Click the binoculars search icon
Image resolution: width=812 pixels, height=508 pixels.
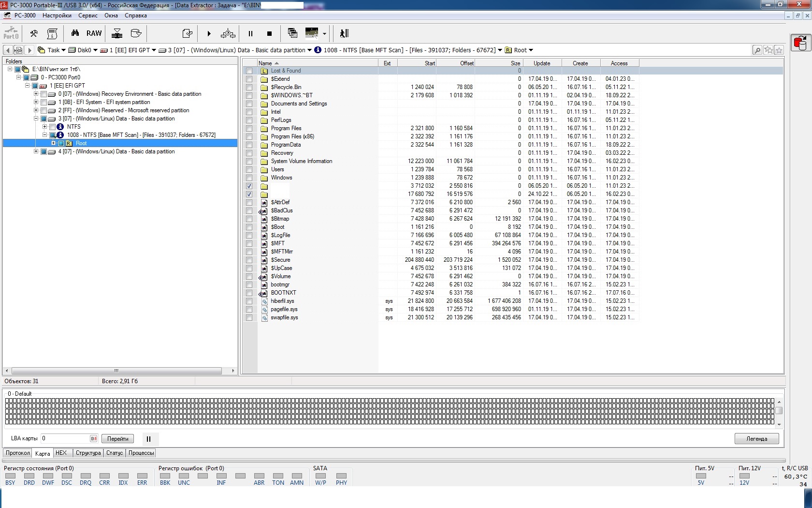[x=75, y=33]
